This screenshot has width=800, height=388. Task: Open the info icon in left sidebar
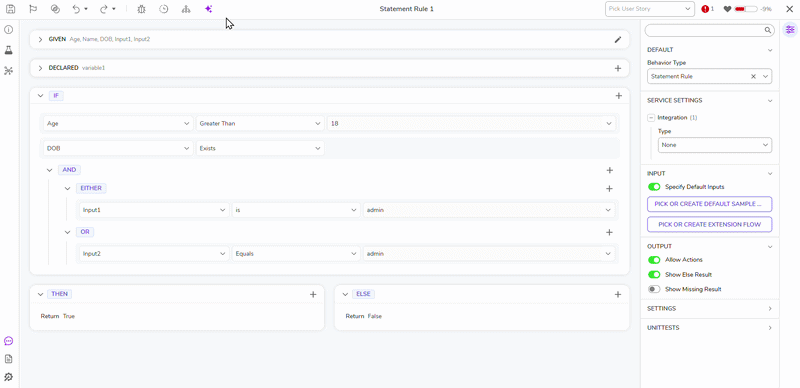click(x=8, y=30)
